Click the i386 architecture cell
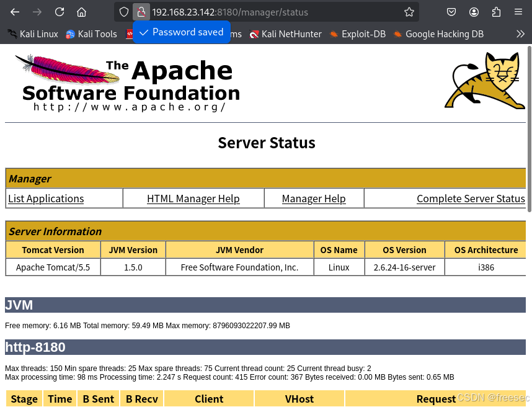Image resolution: width=532 pixels, height=407 pixels. 485,267
